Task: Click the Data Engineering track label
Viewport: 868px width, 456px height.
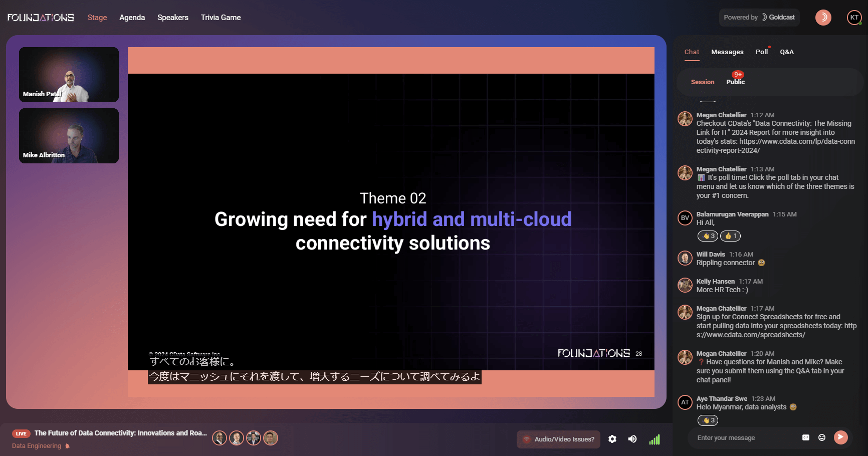Action: tap(37, 446)
